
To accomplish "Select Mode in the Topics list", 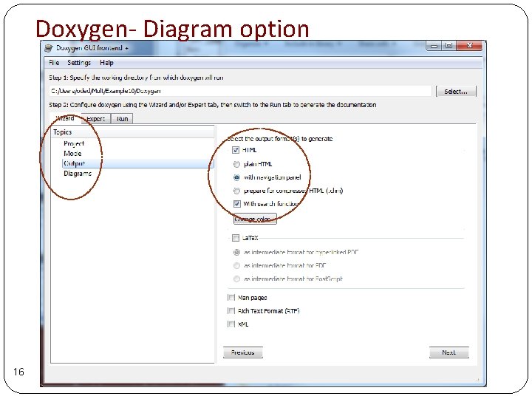I will pos(72,154).
